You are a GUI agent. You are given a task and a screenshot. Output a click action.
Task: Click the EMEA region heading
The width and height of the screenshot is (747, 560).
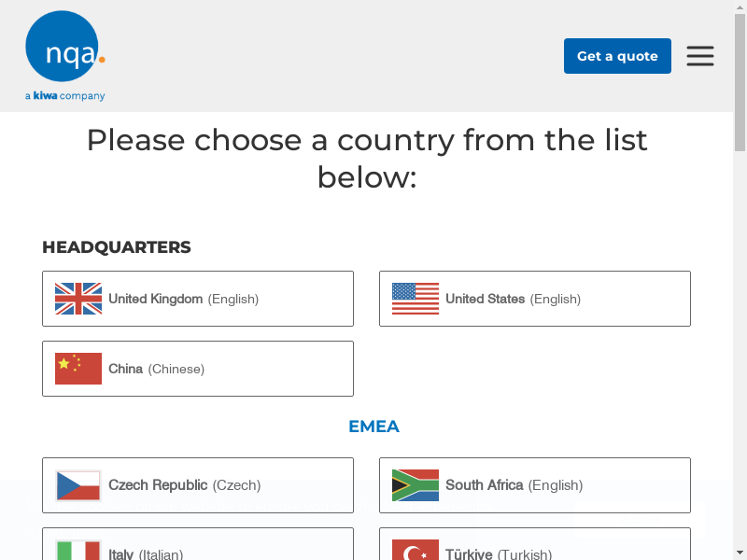click(373, 427)
